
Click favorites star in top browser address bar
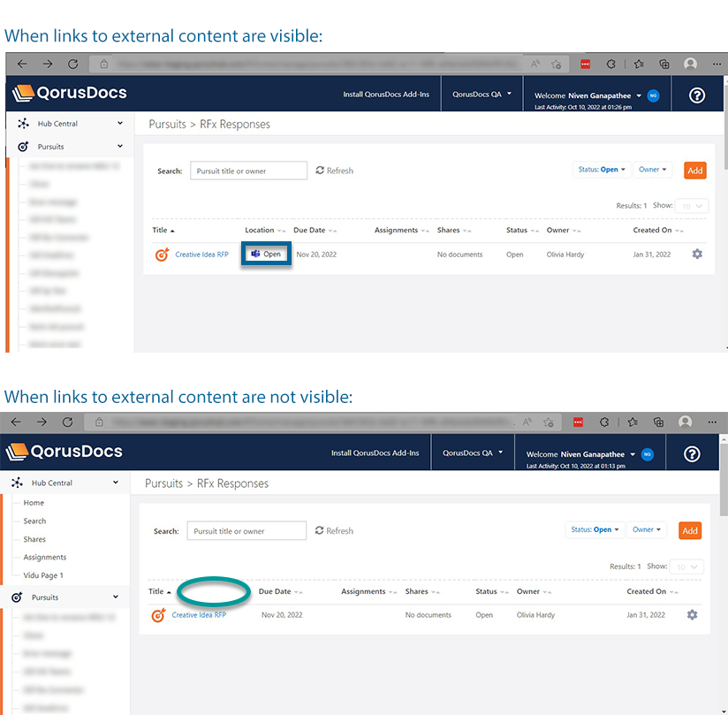556,65
